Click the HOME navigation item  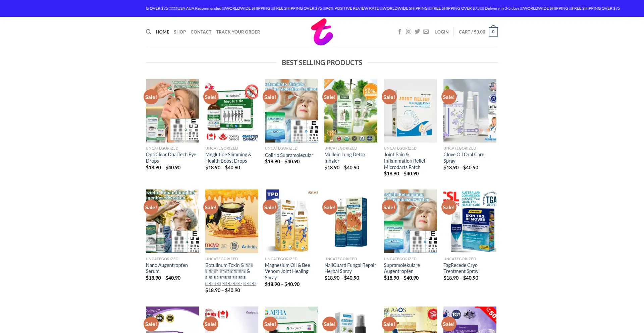tap(162, 32)
